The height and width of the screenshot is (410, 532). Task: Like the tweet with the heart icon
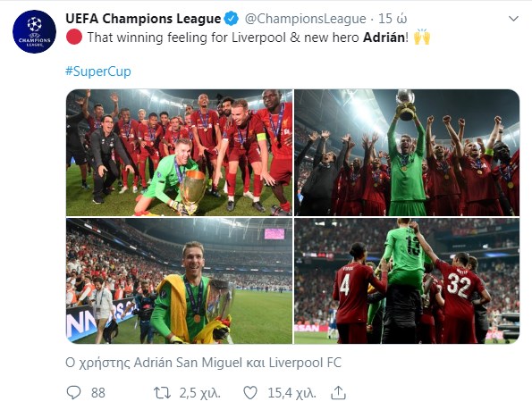[x=250, y=393]
